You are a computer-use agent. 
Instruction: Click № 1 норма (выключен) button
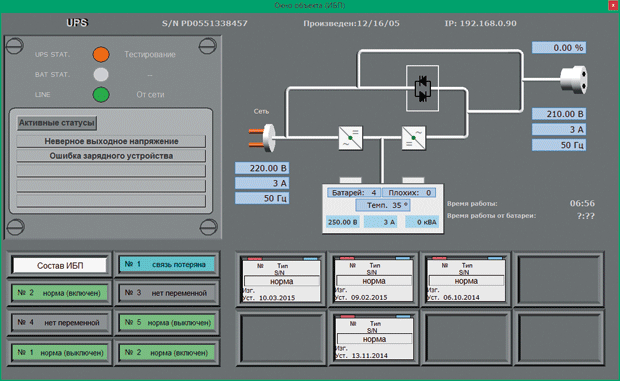[60, 352]
